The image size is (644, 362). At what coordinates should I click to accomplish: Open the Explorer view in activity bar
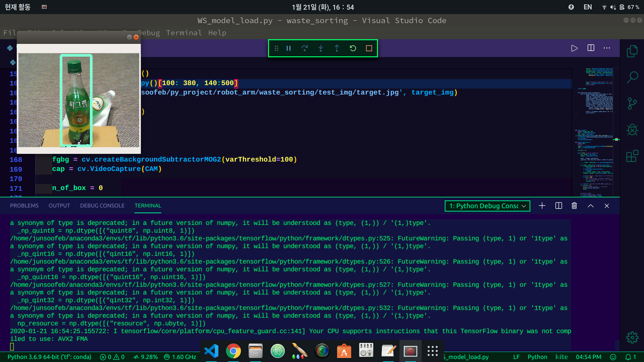632,51
